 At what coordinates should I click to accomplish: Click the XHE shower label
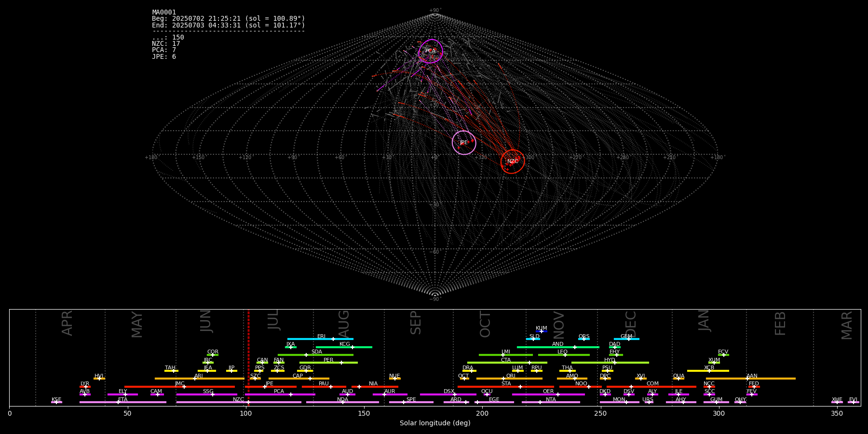click(x=837, y=400)
